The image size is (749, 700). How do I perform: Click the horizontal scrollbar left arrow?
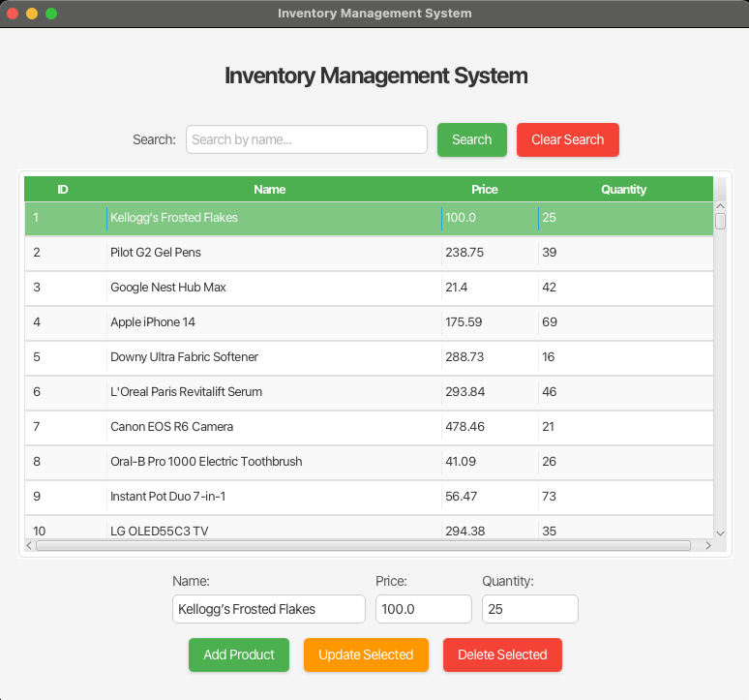tap(29, 546)
